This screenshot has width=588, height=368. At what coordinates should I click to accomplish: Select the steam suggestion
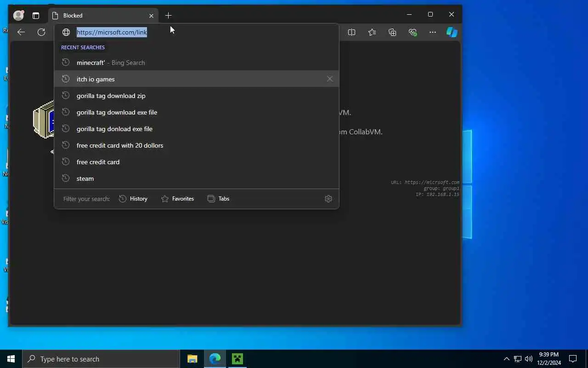coord(197,178)
